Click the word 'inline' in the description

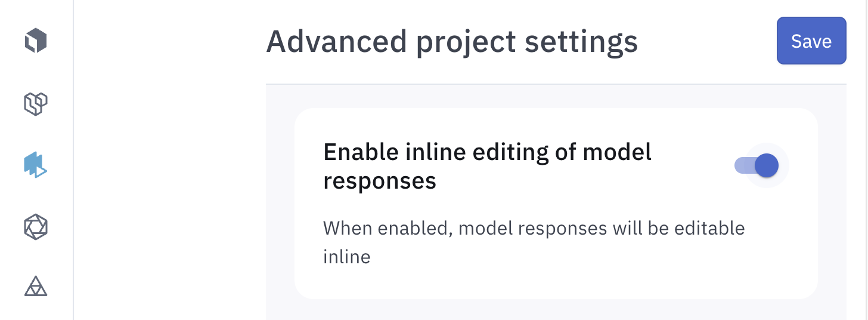(346, 257)
